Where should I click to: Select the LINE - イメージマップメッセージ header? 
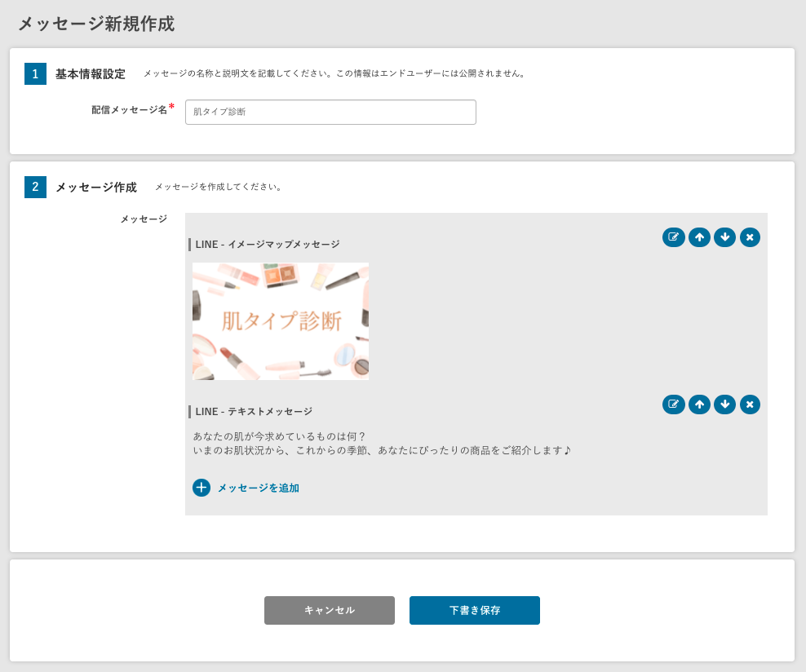[268, 245]
